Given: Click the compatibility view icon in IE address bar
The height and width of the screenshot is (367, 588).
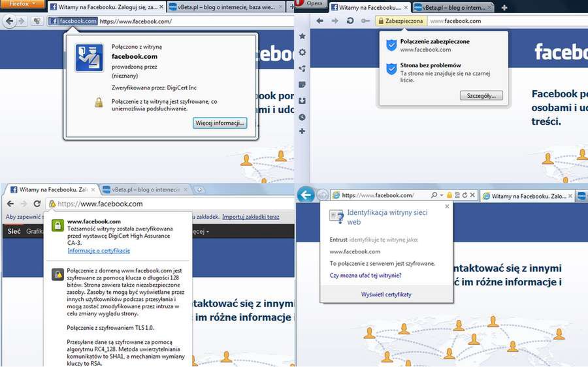Looking at the screenshot, I should pyautogui.click(x=457, y=195).
